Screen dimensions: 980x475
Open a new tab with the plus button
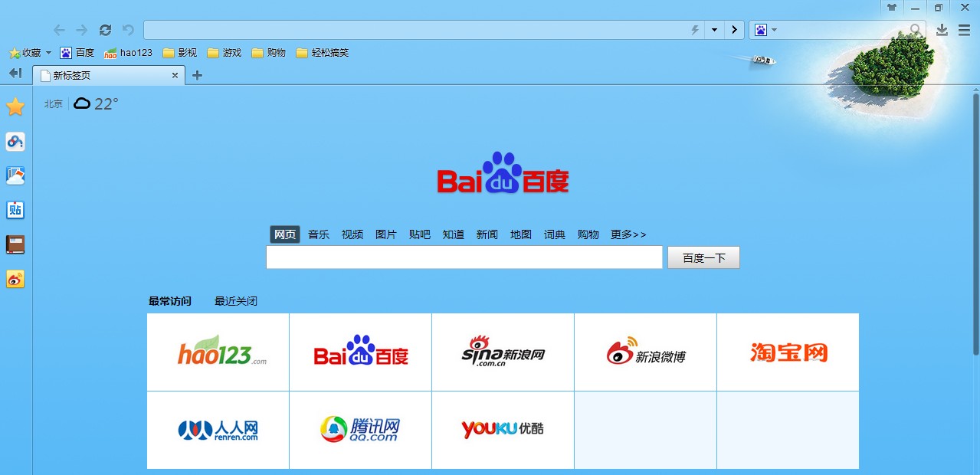coord(197,75)
